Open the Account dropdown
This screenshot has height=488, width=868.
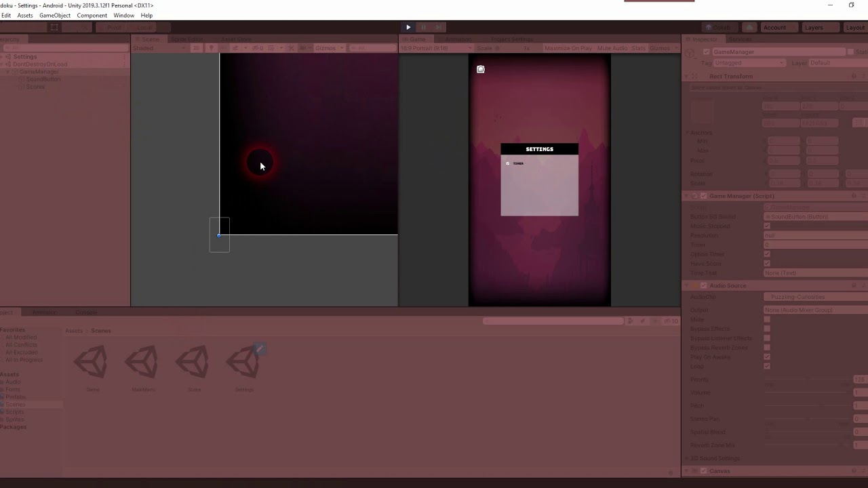[x=778, y=27]
